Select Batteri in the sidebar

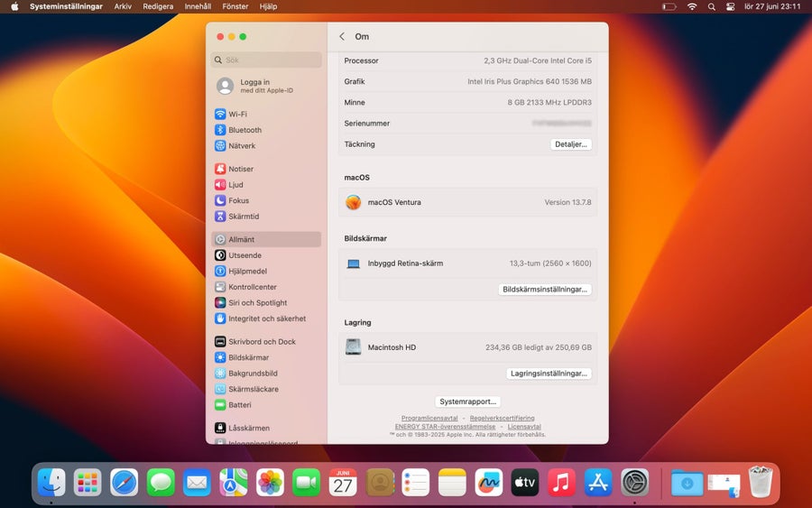click(x=266, y=405)
